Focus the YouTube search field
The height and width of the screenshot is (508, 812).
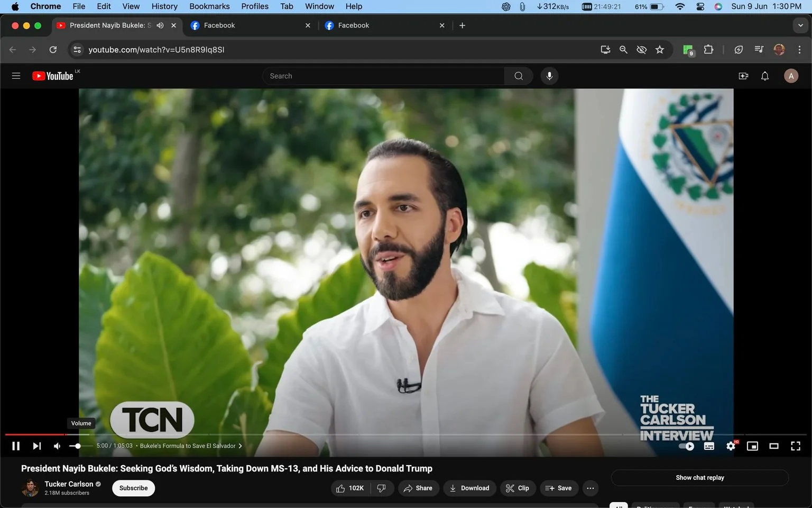[383, 76]
